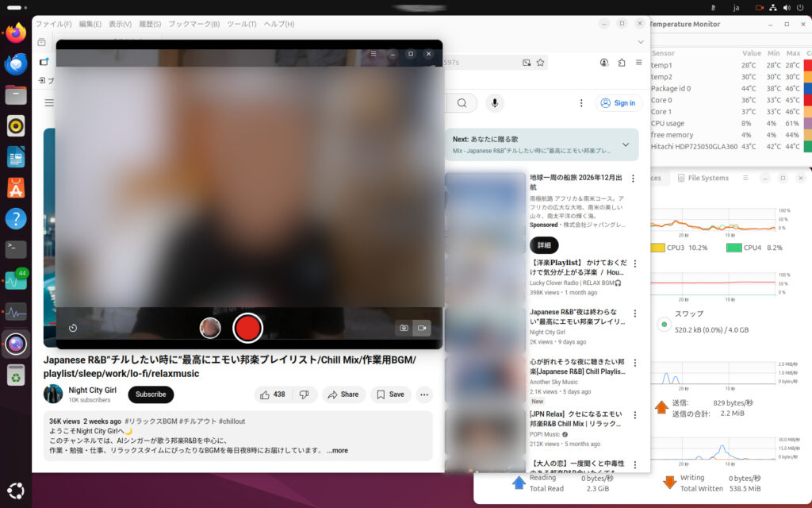The width and height of the screenshot is (812, 508).
Task: Switch to the File Systems tab
Action: (703, 178)
